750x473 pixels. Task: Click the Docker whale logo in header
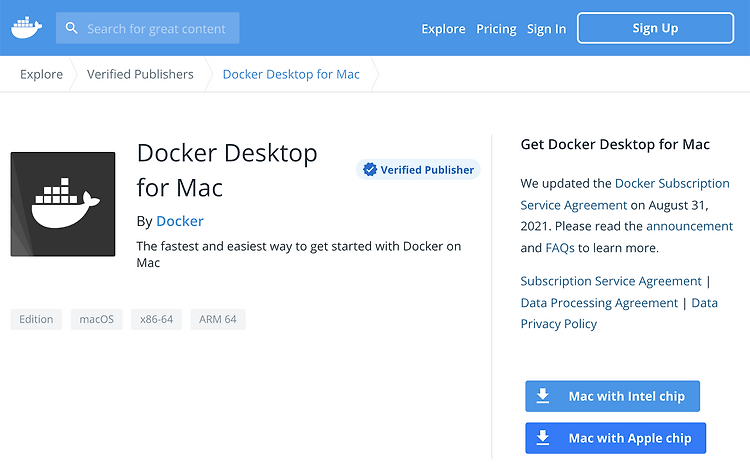pos(26,28)
